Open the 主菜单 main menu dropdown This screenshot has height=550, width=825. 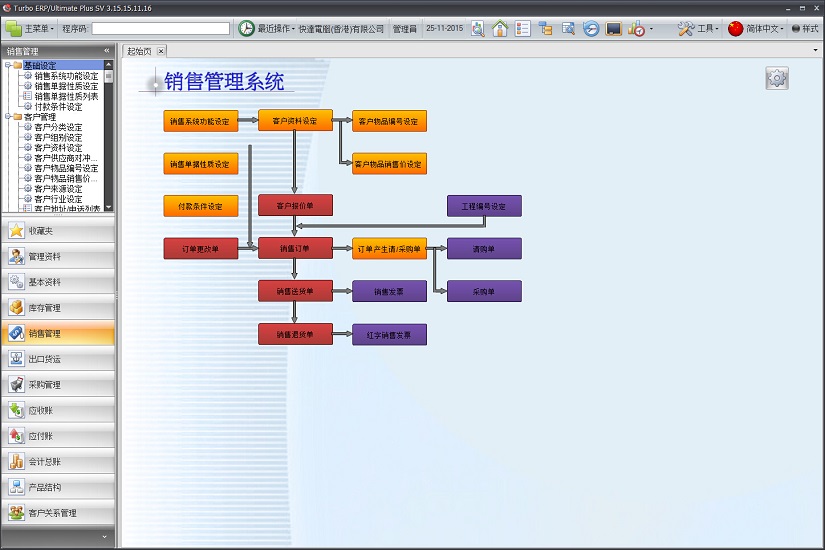(29, 28)
